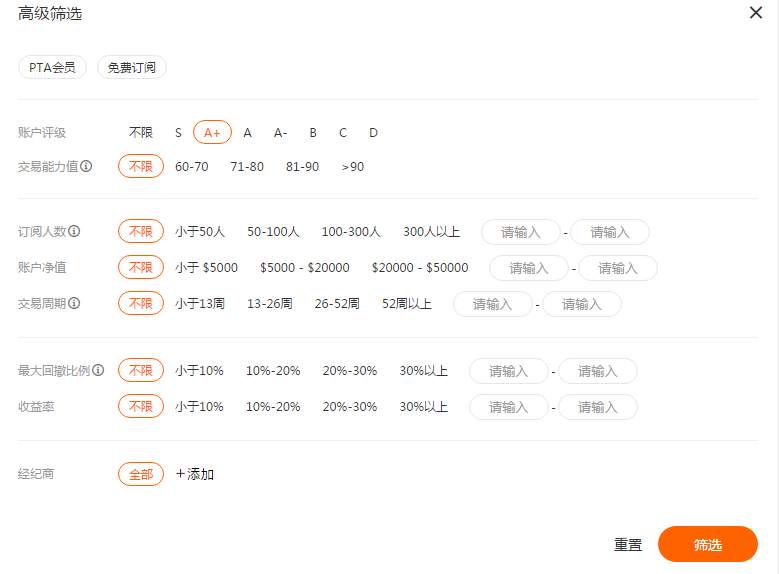Pick 100-300人 subscriber option
This screenshot has height=574, width=779.
pyautogui.click(x=351, y=232)
